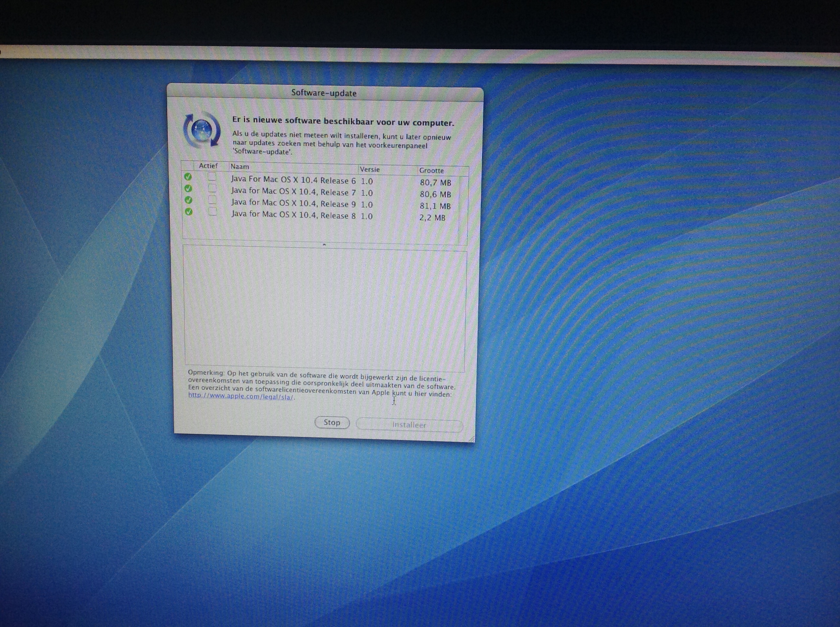
Task: Click green checkmark icon beside Release 8
Action: (x=189, y=212)
